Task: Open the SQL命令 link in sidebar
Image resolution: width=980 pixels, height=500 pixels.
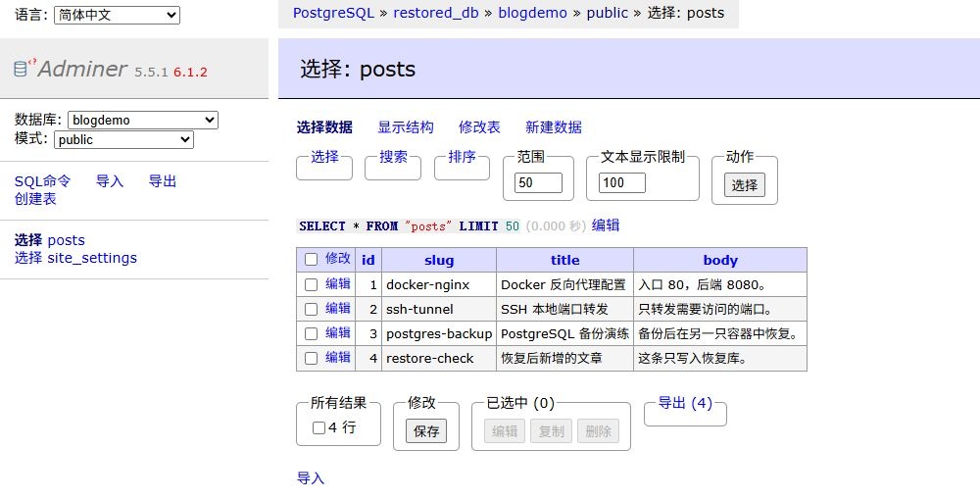Action: tap(42, 181)
